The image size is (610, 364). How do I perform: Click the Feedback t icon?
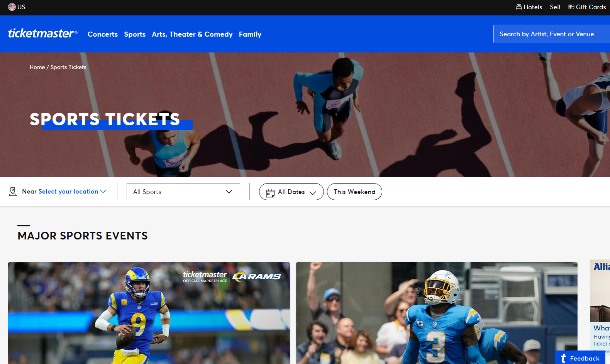pos(564,358)
